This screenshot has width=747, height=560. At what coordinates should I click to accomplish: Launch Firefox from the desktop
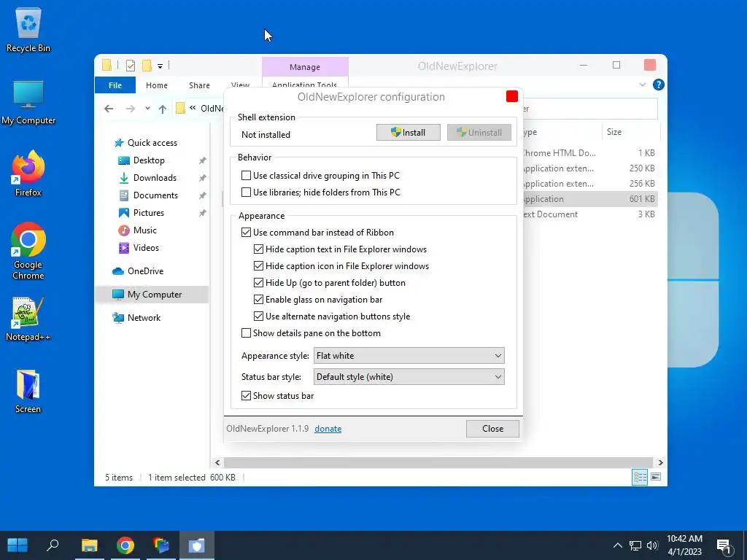(x=28, y=174)
